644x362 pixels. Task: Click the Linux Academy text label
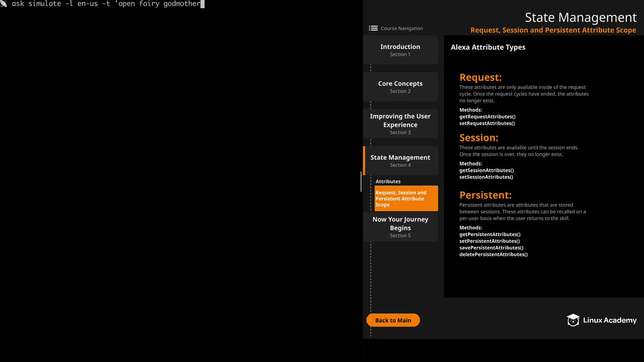point(609,320)
